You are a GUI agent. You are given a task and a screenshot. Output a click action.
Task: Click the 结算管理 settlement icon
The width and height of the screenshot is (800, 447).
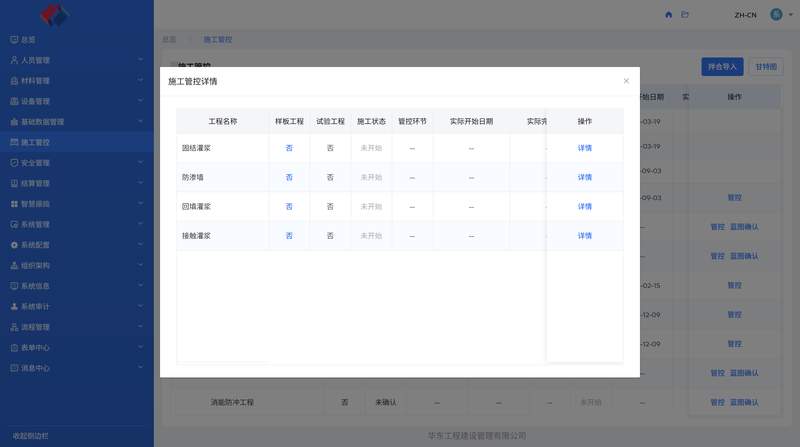14,183
